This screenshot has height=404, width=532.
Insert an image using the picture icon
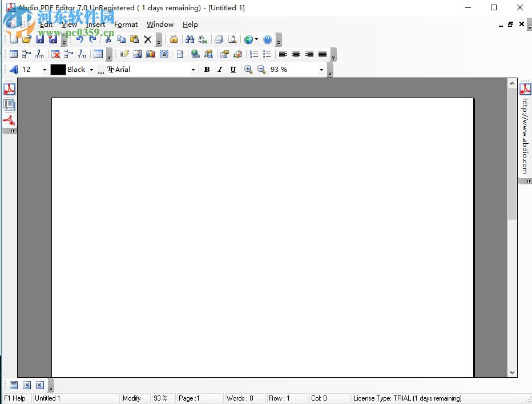(x=137, y=54)
